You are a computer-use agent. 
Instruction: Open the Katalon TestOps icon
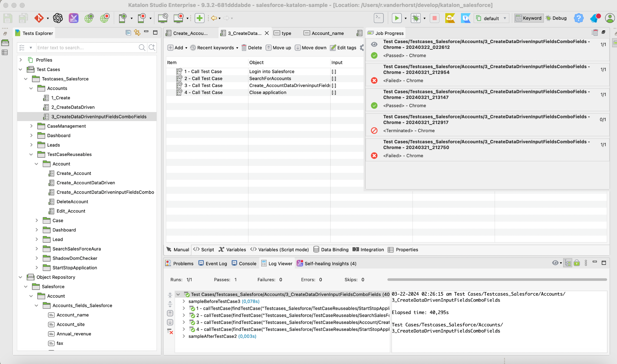pos(465,18)
